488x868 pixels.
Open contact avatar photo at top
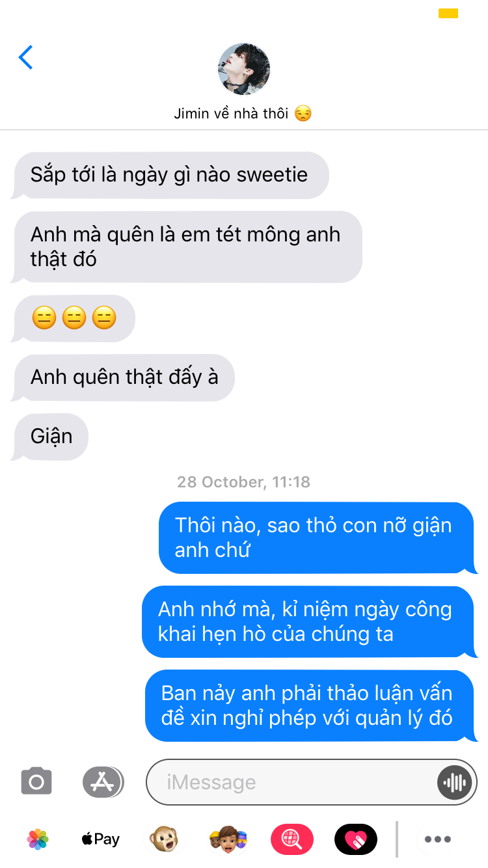point(243,69)
